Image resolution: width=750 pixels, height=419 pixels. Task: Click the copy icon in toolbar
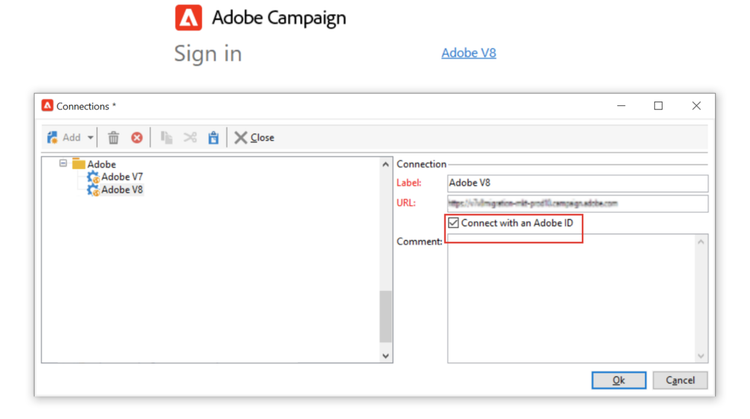(166, 138)
